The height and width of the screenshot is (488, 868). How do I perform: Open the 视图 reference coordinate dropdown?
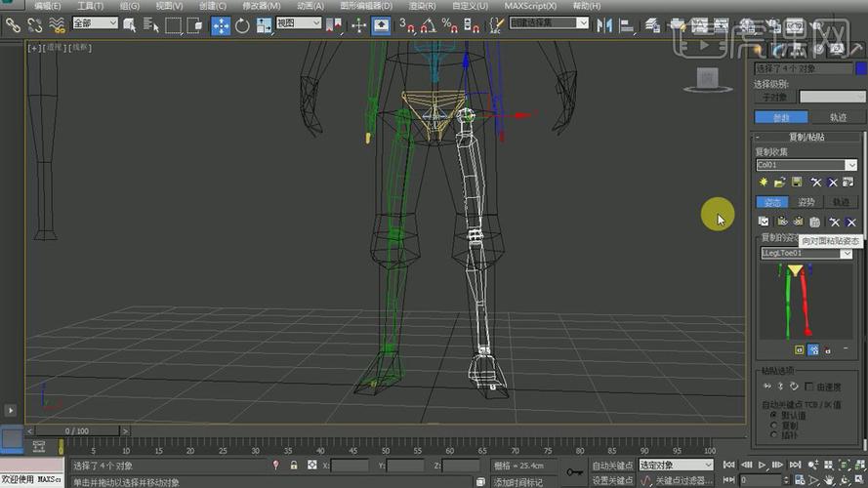coord(298,23)
